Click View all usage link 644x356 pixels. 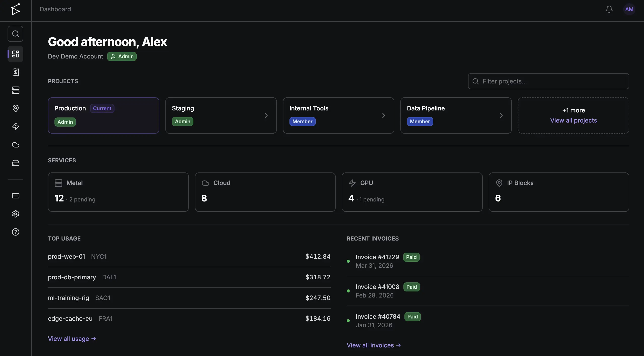pos(72,339)
